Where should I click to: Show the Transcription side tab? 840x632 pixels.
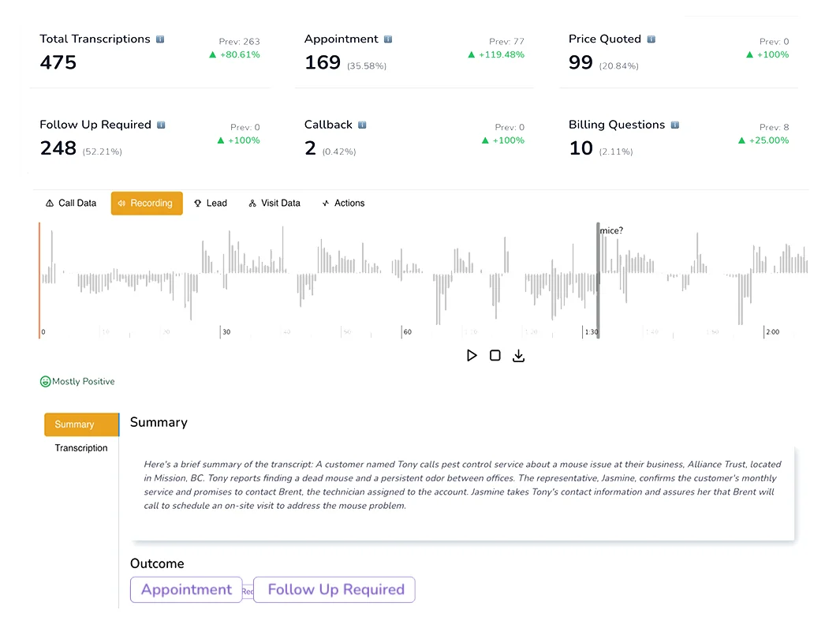(x=80, y=448)
